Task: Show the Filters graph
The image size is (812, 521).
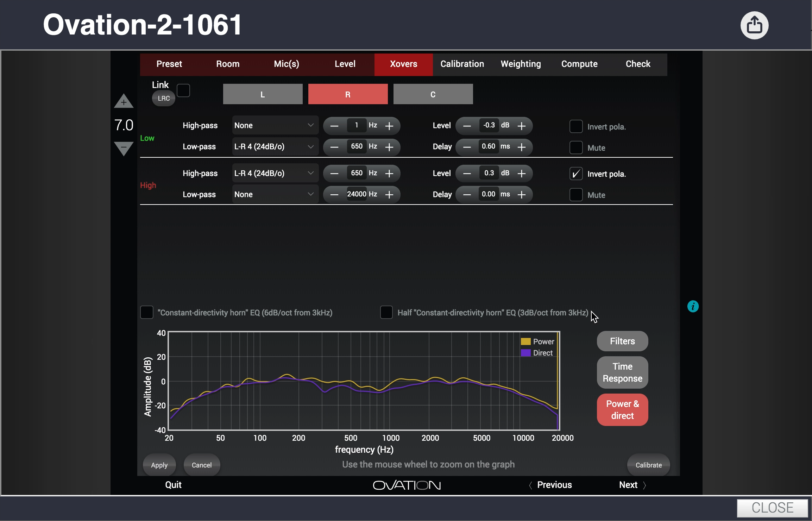Action: pos(622,341)
